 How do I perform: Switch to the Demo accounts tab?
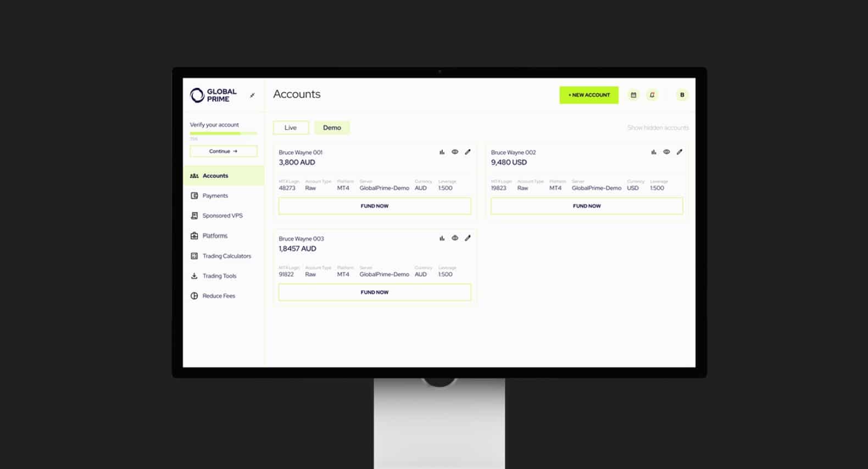[x=332, y=128]
